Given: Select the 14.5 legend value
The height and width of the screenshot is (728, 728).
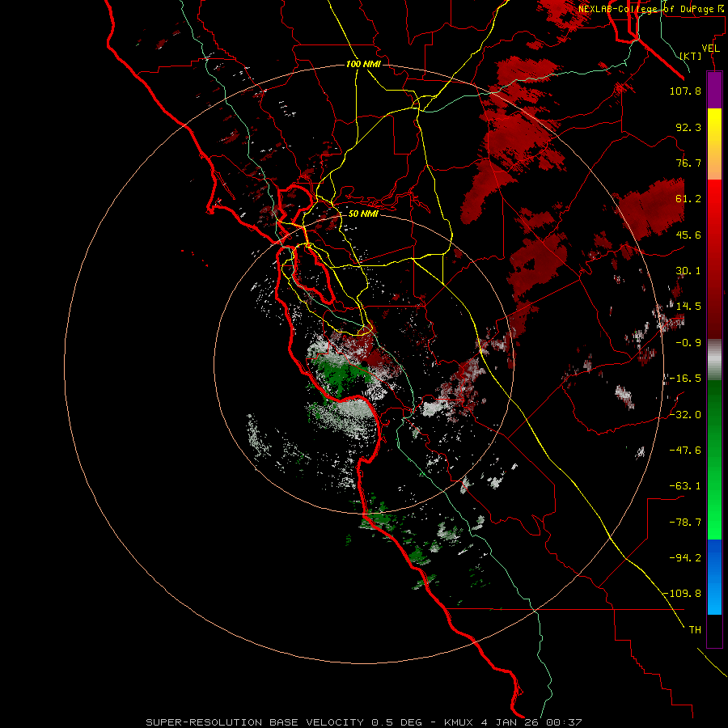Looking at the screenshot, I should click(x=688, y=307).
